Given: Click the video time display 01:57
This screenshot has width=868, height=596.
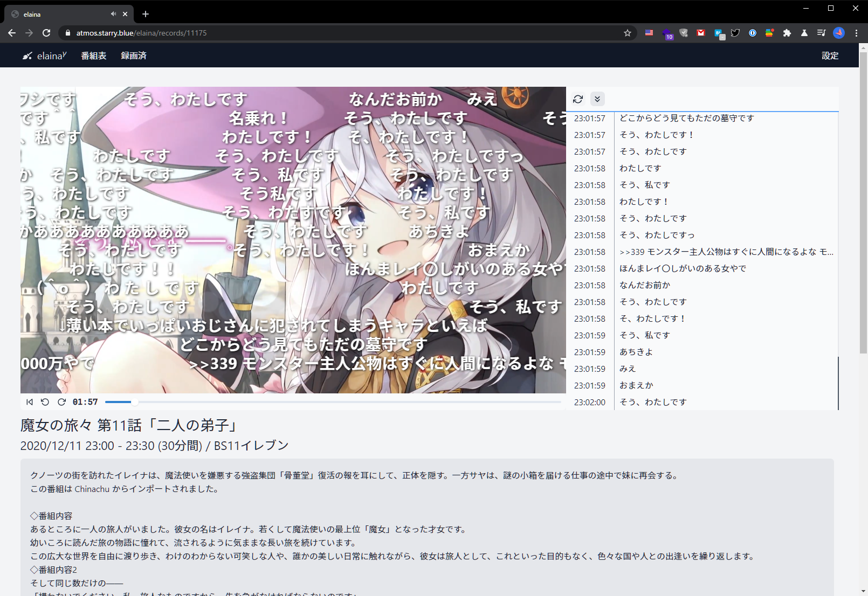Looking at the screenshot, I should coord(85,402).
